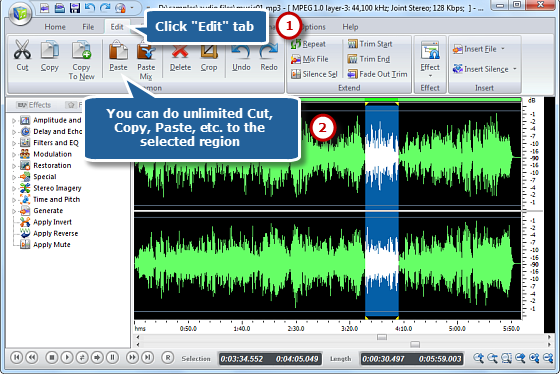The width and height of the screenshot is (560, 374).
Task: Click the red Delete icon
Action: [180, 52]
